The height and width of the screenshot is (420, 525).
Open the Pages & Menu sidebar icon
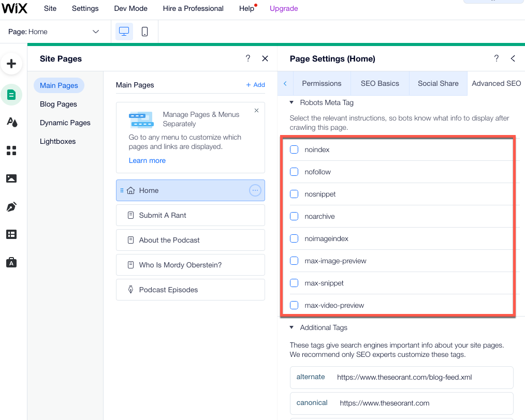[x=11, y=95]
